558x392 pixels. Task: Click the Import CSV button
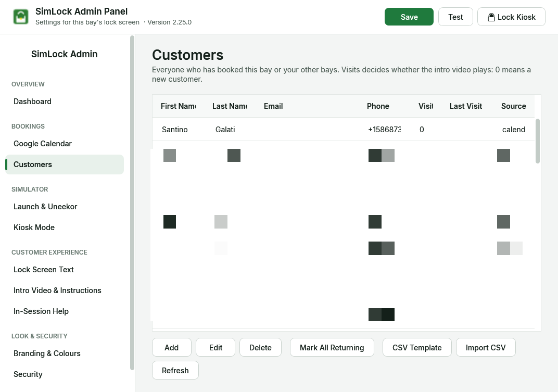click(486, 348)
